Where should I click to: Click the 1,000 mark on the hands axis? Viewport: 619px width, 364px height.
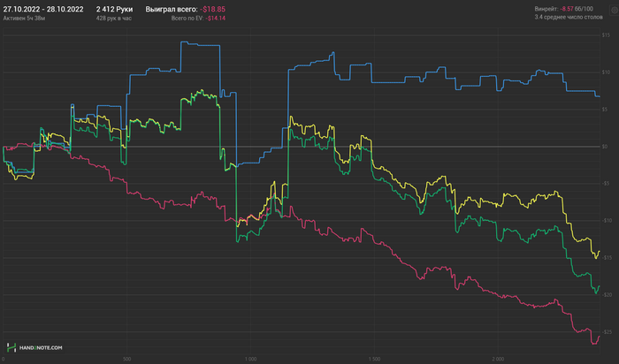pos(250,360)
